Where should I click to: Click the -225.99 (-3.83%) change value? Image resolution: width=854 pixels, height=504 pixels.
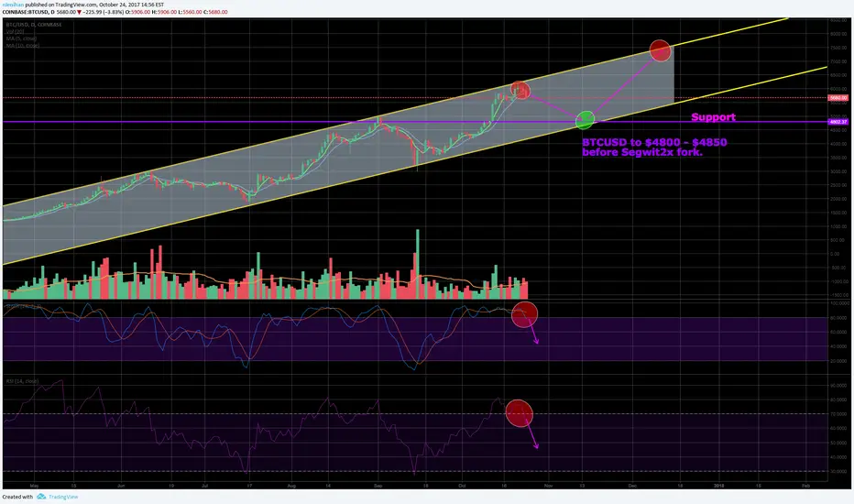pyautogui.click(x=104, y=12)
